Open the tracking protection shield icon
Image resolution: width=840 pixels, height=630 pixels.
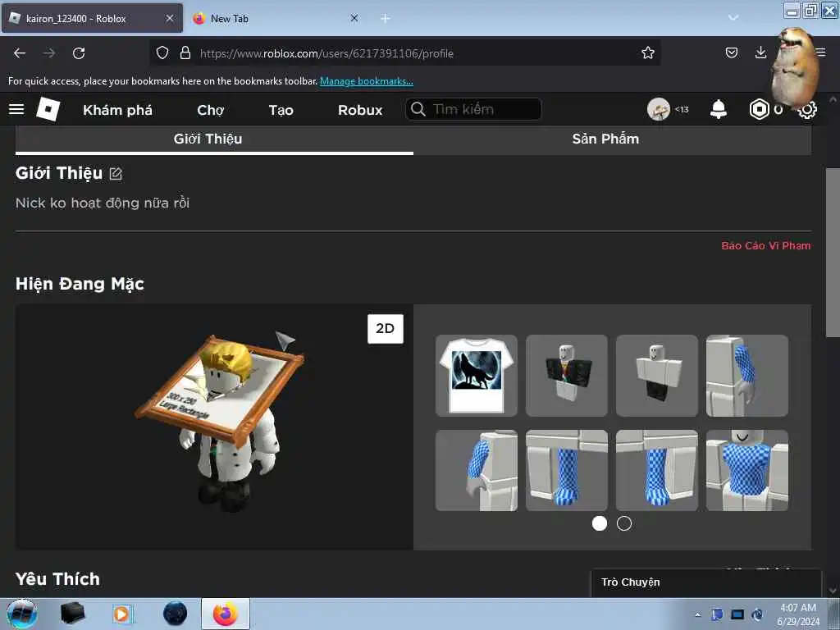click(162, 52)
